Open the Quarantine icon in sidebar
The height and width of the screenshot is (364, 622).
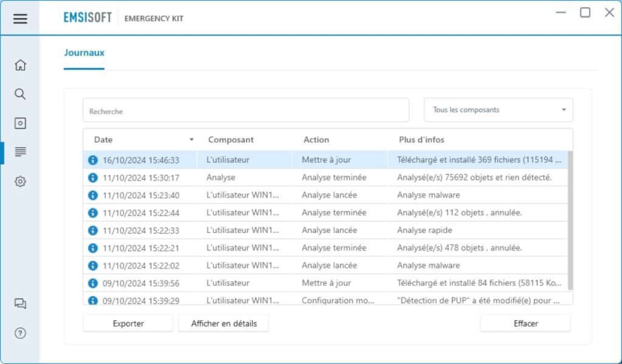click(x=20, y=123)
